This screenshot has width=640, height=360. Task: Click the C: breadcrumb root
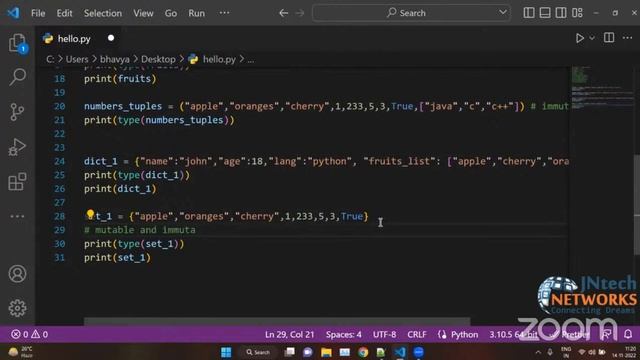click(50, 59)
